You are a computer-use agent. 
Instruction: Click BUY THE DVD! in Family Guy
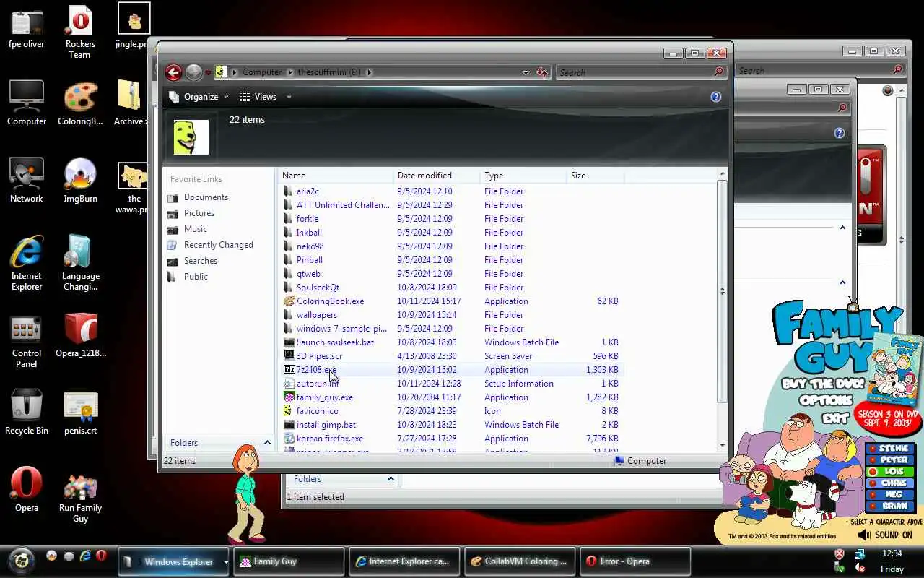(823, 384)
